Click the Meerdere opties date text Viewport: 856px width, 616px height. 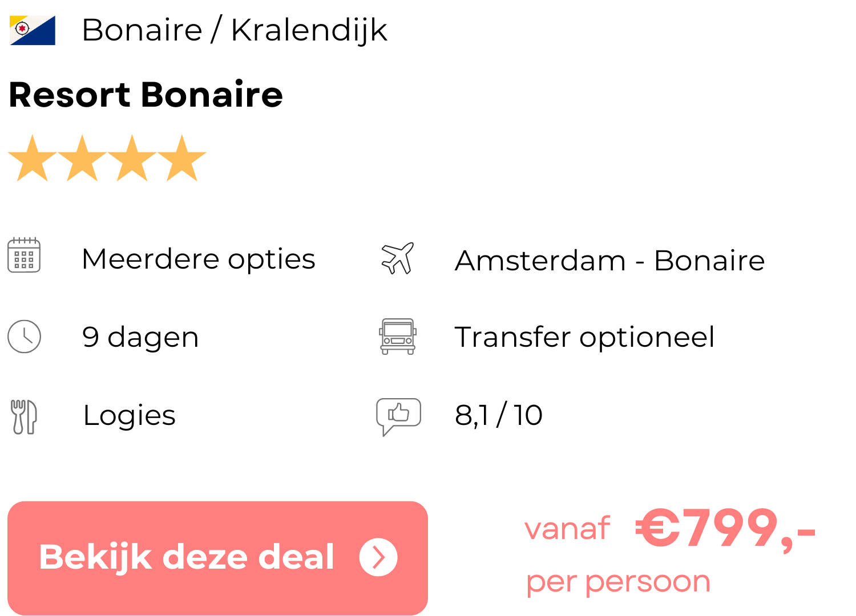point(199,260)
